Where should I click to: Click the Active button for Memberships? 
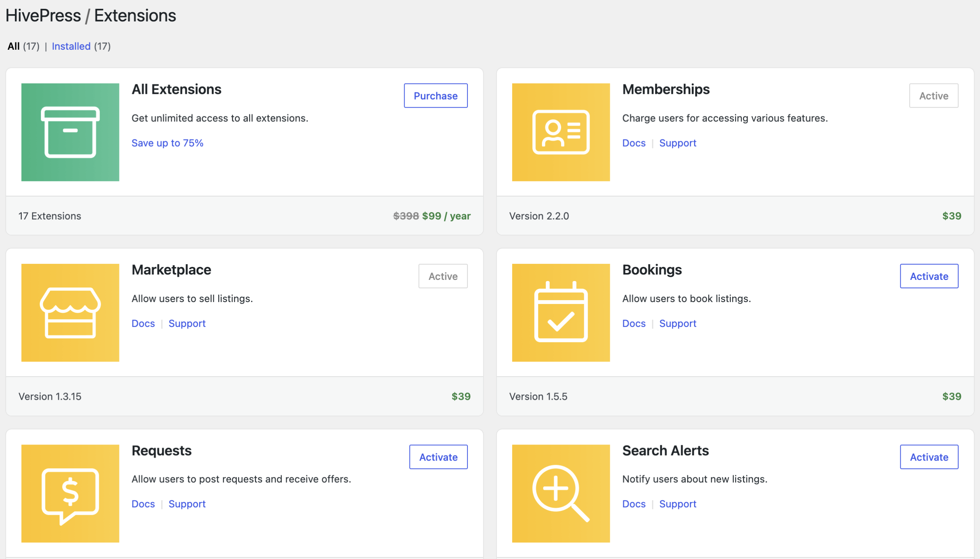[934, 96]
